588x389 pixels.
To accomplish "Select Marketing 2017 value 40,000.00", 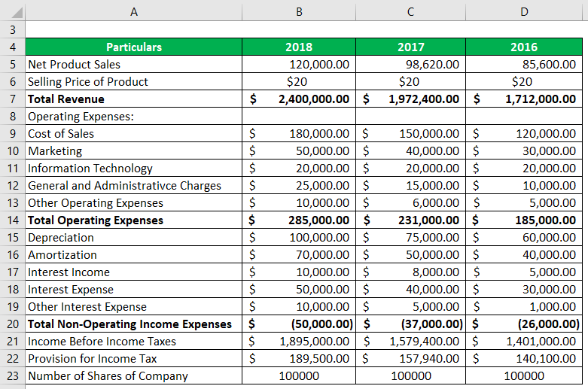I will click(410, 150).
